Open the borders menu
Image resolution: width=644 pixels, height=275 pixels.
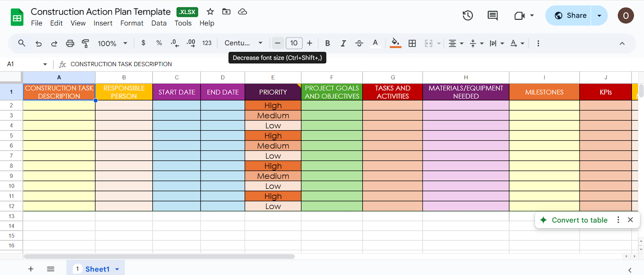click(x=412, y=43)
